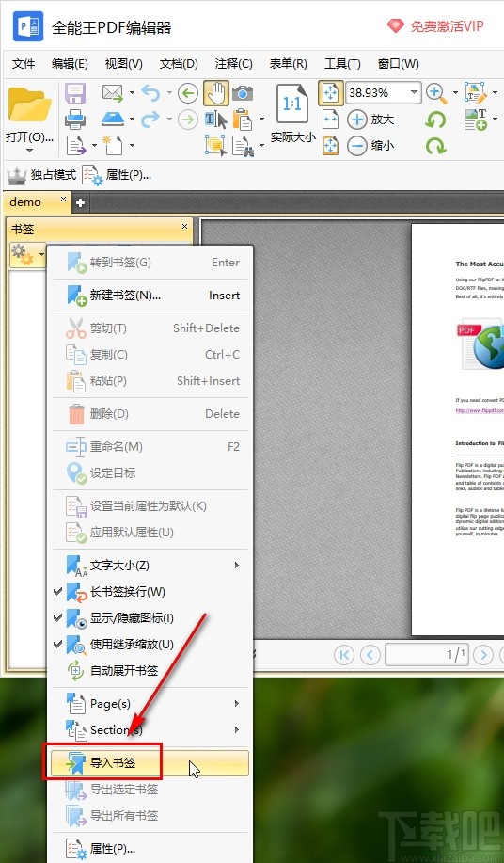The width and height of the screenshot is (504, 863).
Task: Switch to the demo document tab
Action: tap(25, 202)
